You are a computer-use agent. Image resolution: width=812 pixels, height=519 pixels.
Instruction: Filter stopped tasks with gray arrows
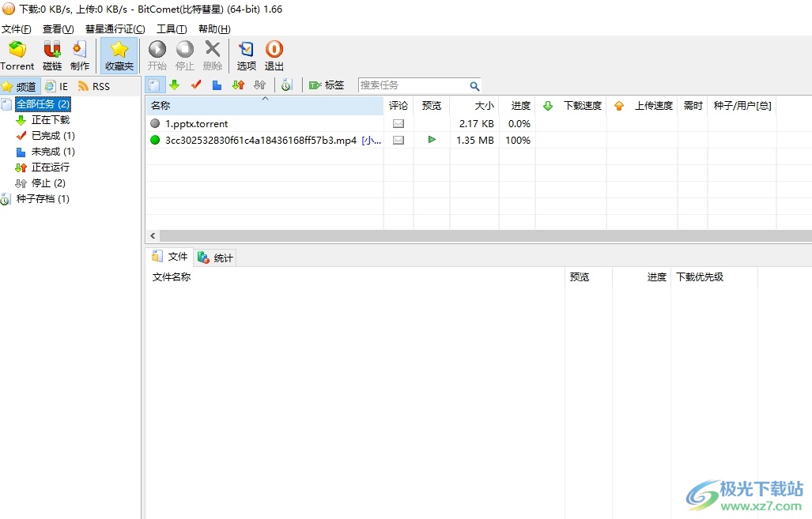(259, 85)
